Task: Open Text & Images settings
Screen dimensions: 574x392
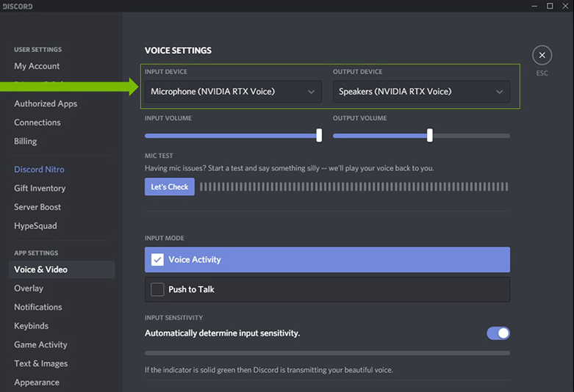Action: (x=40, y=363)
